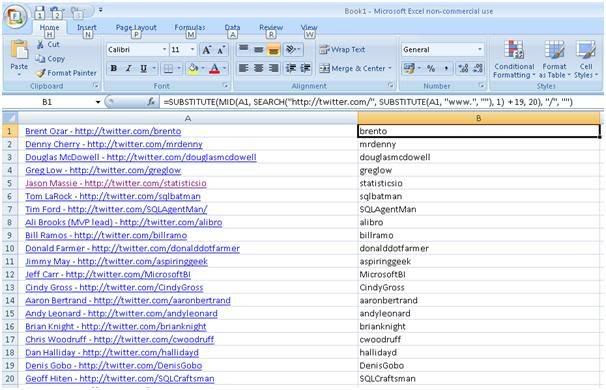The height and width of the screenshot is (390, 606).
Task: Click the Insert Function fx button
Action: click(151, 102)
